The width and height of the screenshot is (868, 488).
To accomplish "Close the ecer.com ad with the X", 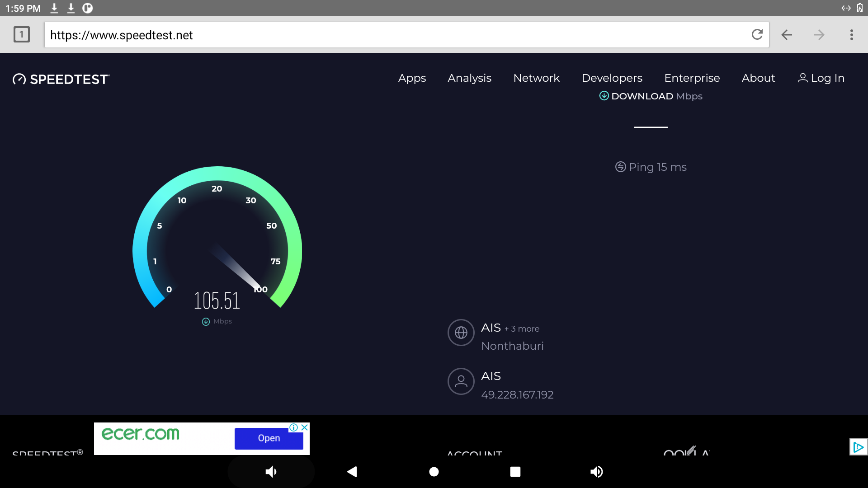I will (x=305, y=427).
